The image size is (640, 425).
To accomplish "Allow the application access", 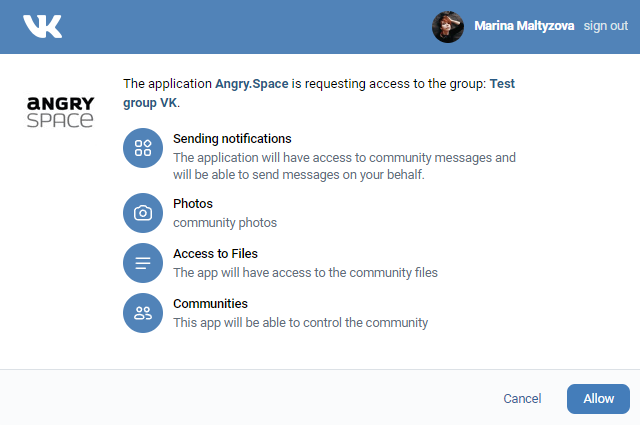I will click(x=598, y=399).
